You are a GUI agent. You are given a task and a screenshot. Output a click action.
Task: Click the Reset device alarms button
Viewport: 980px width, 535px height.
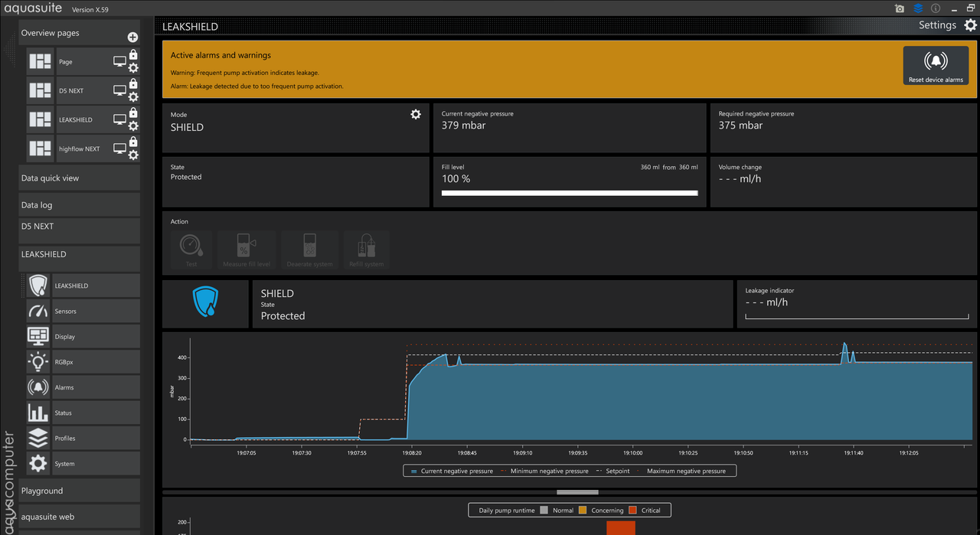point(936,66)
